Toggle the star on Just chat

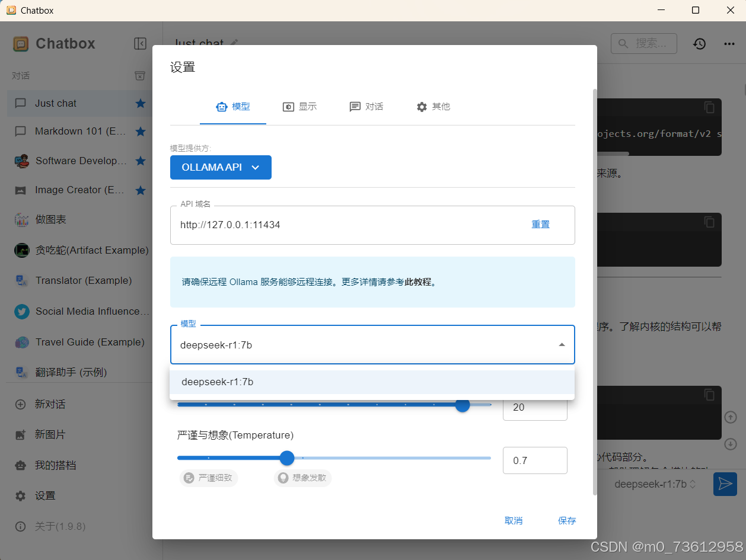[141, 103]
